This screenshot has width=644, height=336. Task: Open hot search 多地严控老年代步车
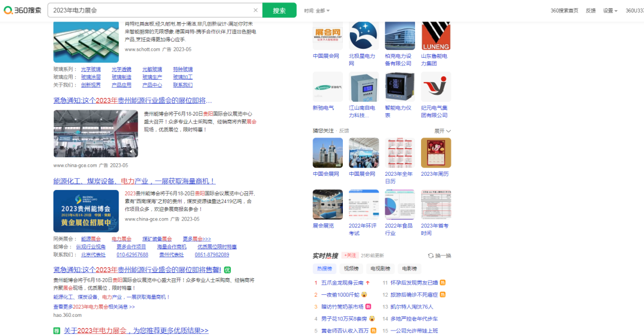[x=414, y=319]
